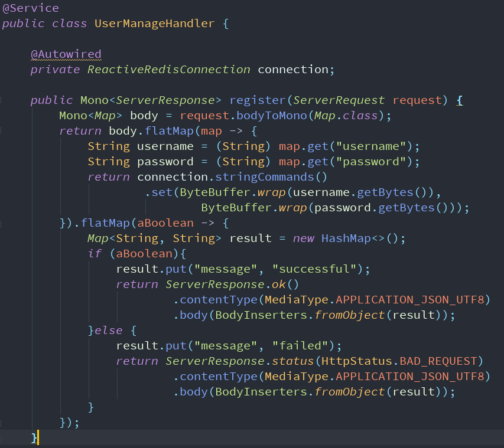Click the if keyword
This screenshot has width=504, height=448.
pos(95,254)
